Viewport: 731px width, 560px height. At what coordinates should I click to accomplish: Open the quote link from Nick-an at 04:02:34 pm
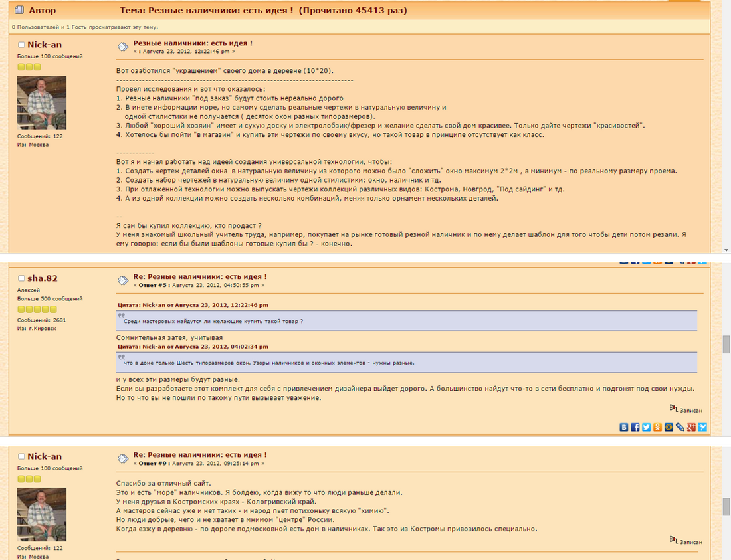(x=193, y=347)
